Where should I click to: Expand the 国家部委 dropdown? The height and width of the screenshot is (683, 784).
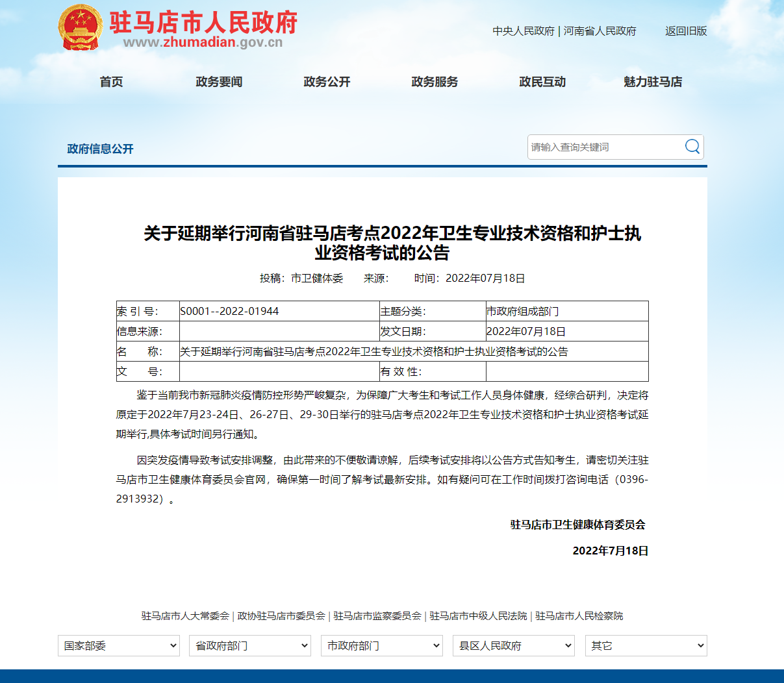(x=119, y=646)
